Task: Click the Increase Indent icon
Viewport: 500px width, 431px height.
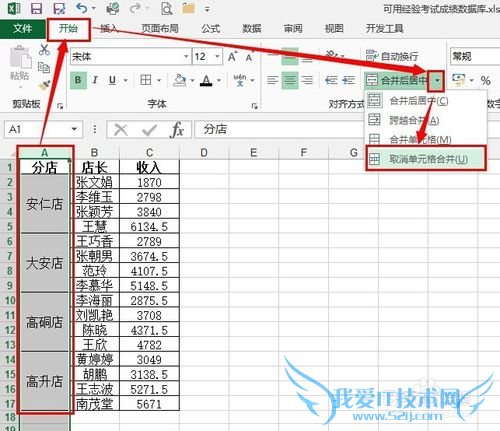Action: click(348, 80)
